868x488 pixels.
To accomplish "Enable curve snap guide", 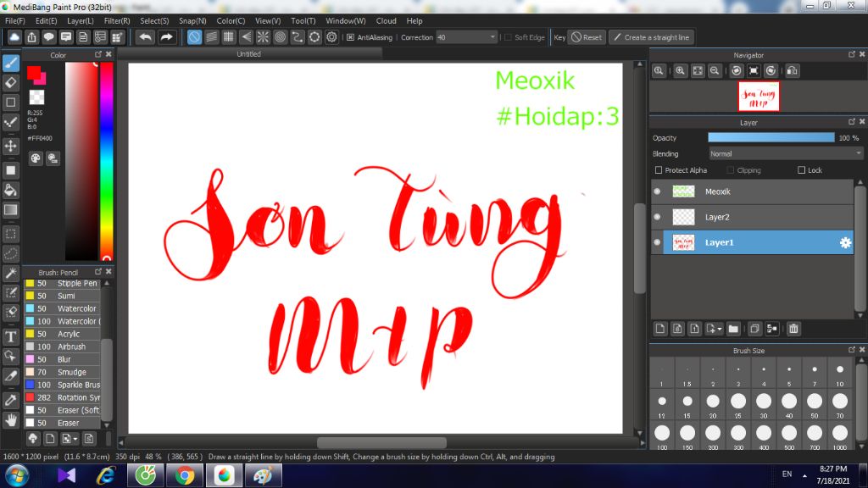I will [298, 37].
